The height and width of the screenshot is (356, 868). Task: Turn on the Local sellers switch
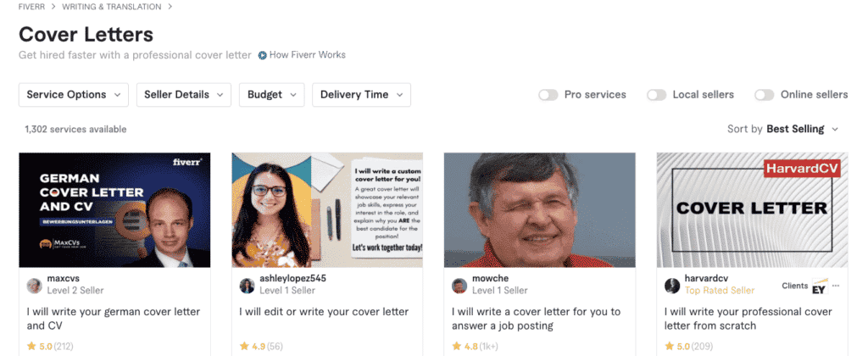click(657, 95)
